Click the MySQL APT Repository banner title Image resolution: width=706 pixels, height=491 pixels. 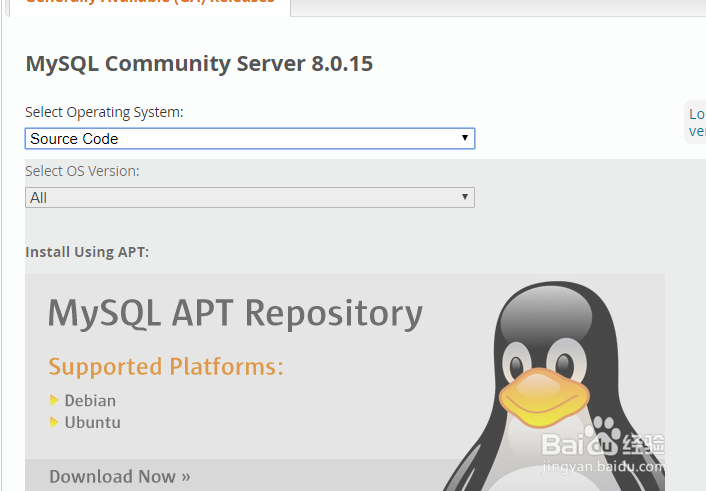coord(235,313)
